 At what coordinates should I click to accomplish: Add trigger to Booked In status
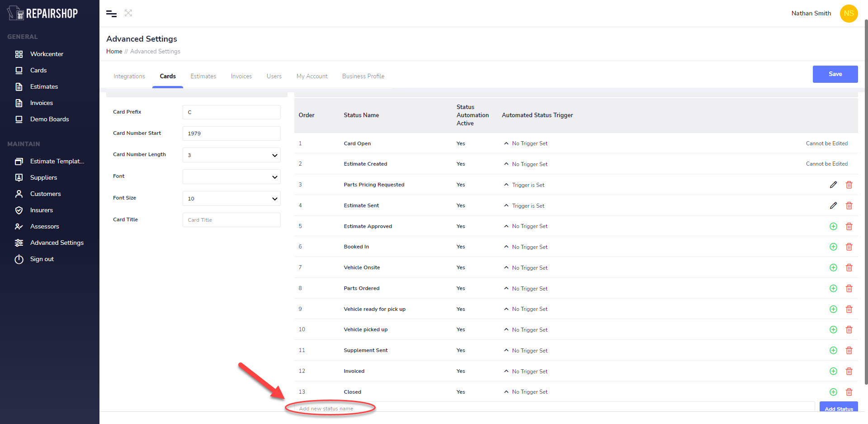click(x=833, y=247)
